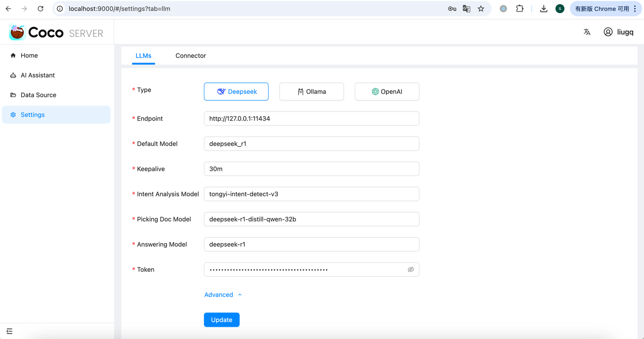
Task: Open the browser downloads icon
Action: tap(543, 9)
